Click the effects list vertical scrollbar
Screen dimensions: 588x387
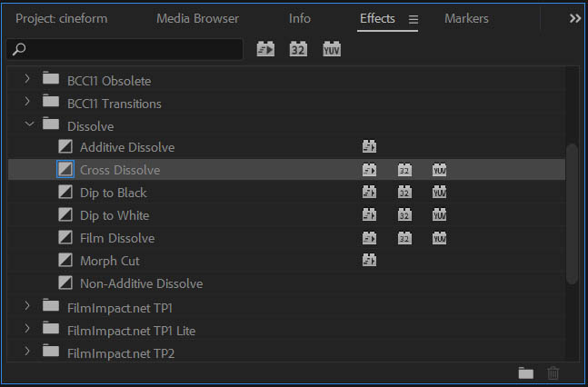pyautogui.click(x=572, y=213)
